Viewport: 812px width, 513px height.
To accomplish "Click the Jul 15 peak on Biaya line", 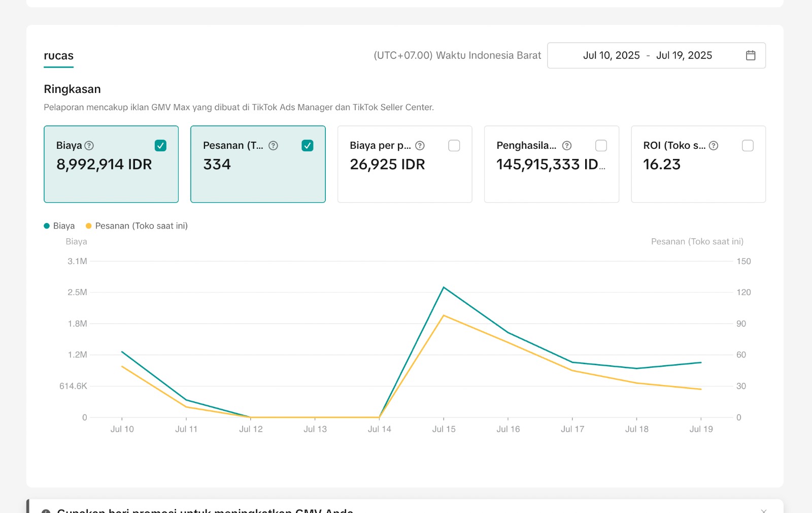I will coord(444,287).
